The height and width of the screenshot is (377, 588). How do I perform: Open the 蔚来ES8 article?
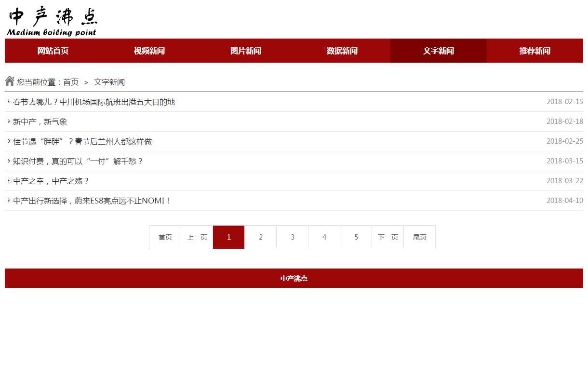pyautogui.click(x=92, y=201)
